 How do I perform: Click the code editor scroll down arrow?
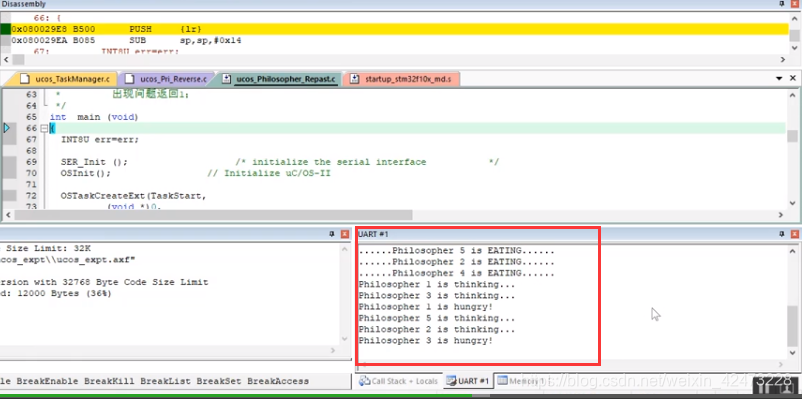point(792,204)
